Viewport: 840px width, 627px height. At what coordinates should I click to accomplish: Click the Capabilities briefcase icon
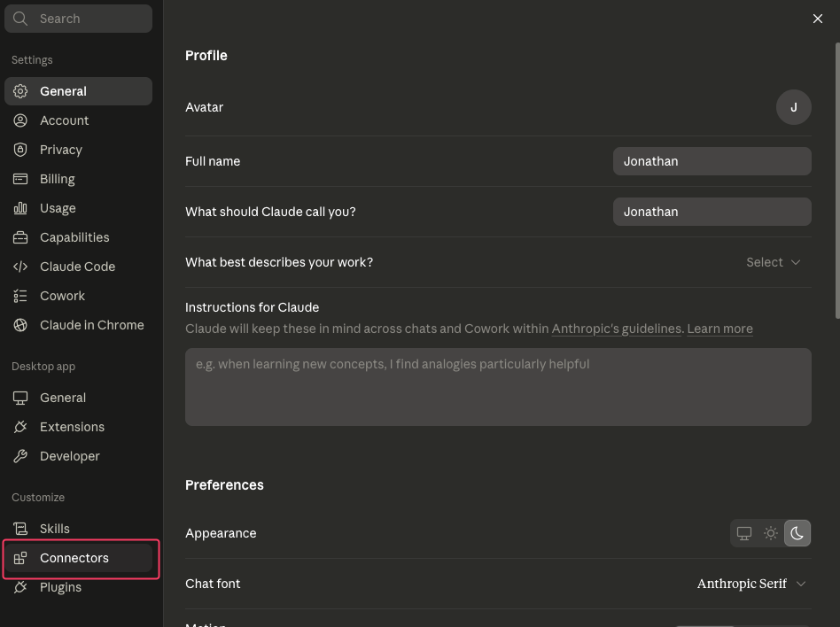[20, 237]
